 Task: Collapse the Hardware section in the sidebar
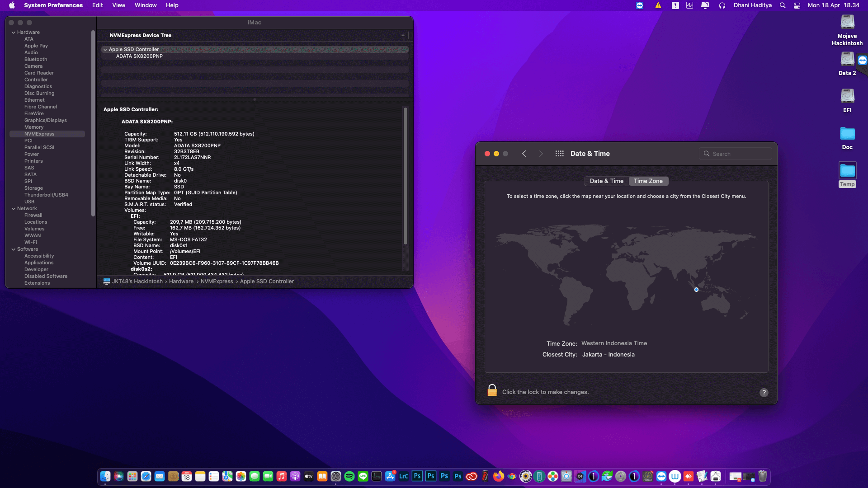point(14,33)
